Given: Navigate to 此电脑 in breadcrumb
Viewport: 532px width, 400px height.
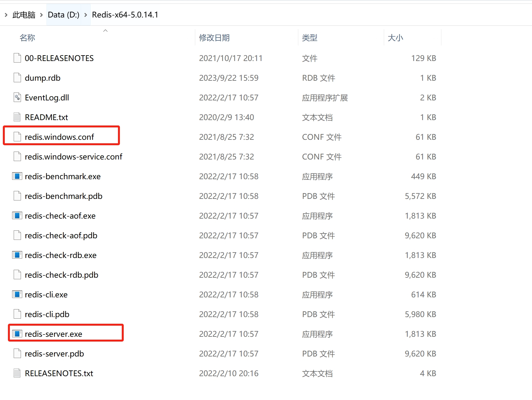Looking at the screenshot, I should tap(24, 15).
